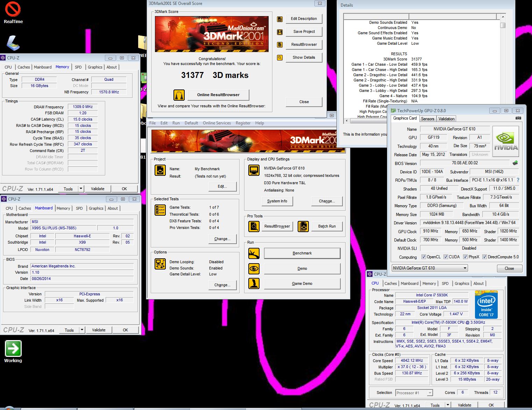Click the icon beside Edit Description

pyautogui.click(x=280, y=19)
